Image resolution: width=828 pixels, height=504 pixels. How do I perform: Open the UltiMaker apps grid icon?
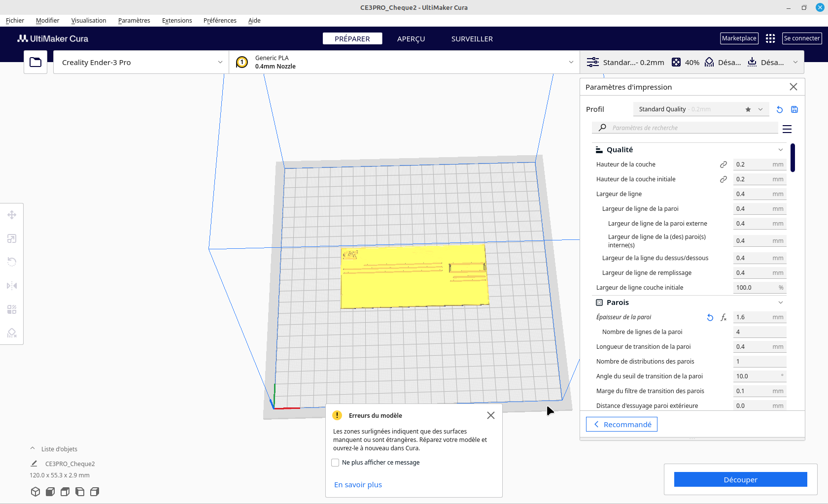tap(770, 38)
